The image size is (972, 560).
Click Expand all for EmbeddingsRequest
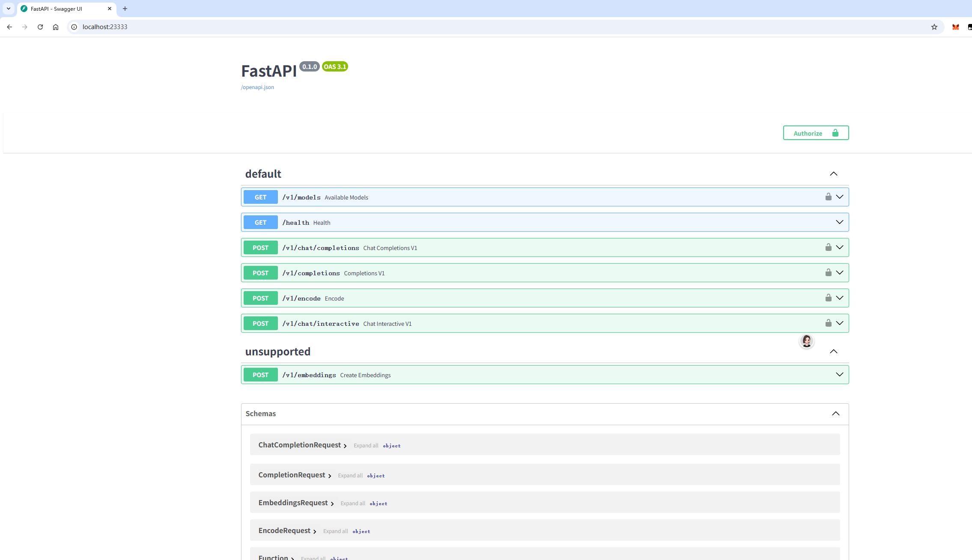pyautogui.click(x=352, y=503)
